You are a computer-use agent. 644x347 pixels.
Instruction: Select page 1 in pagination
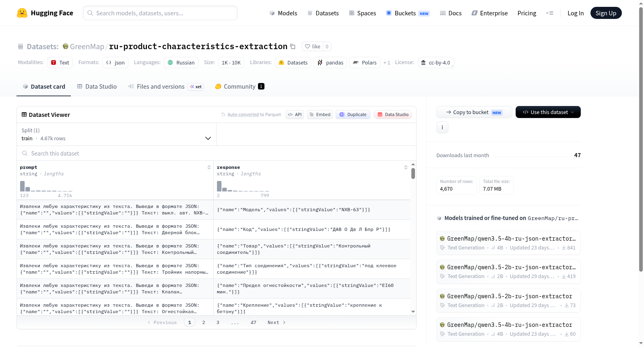tap(190, 322)
